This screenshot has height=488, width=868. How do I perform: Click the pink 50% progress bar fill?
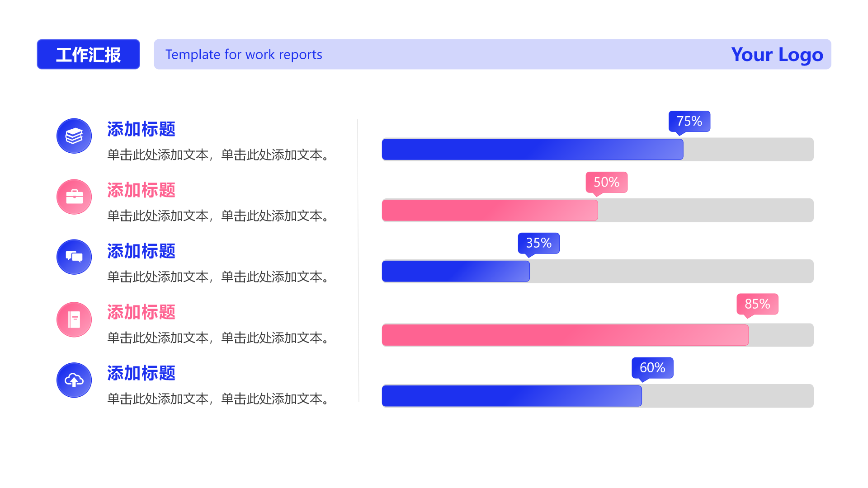[x=490, y=211]
